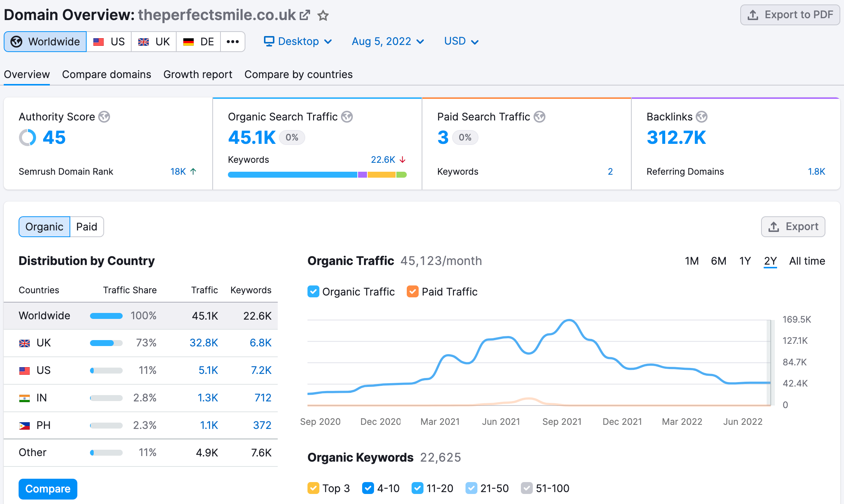Toggle the 21-50 keywords checkbox
Viewport: 844px width, 504px height.
(x=471, y=488)
